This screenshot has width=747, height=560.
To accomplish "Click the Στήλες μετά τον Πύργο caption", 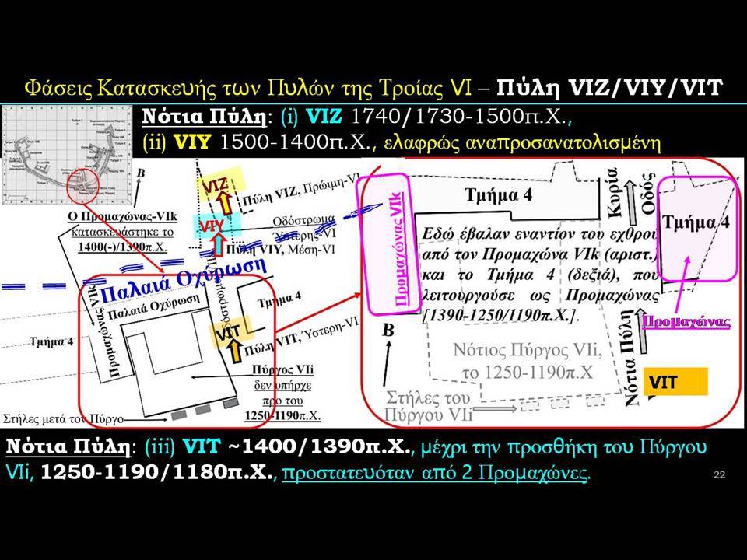I will (63, 419).
